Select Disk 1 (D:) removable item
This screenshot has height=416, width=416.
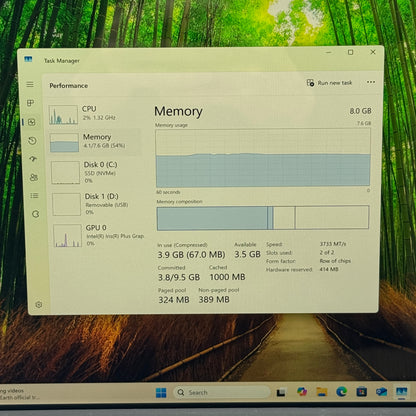pos(97,204)
